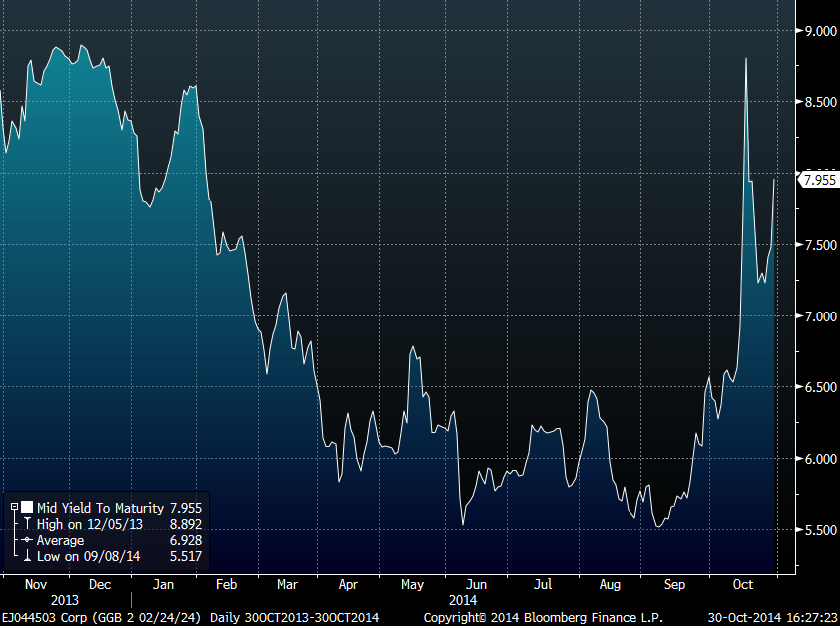Select the Mid Yield To Maturity legend label
Image resolution: width=840 pixels, height=626 pixels.
[x=100, y=508]
